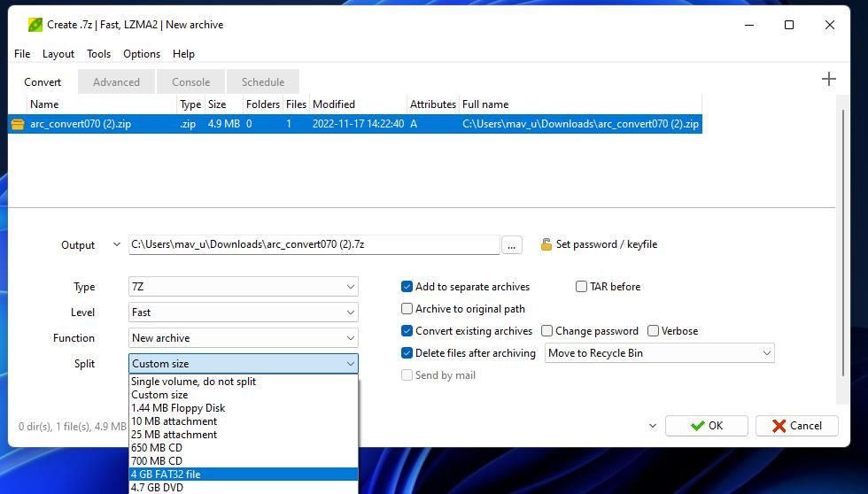
Task: Enable the Verbose checkbox
Action: tap(654, 331)
